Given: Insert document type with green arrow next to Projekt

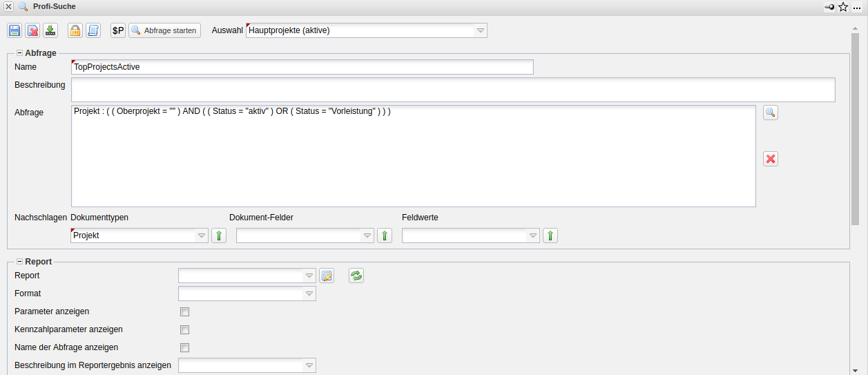Looking at the screenshot, I should (x=219, y=235).
